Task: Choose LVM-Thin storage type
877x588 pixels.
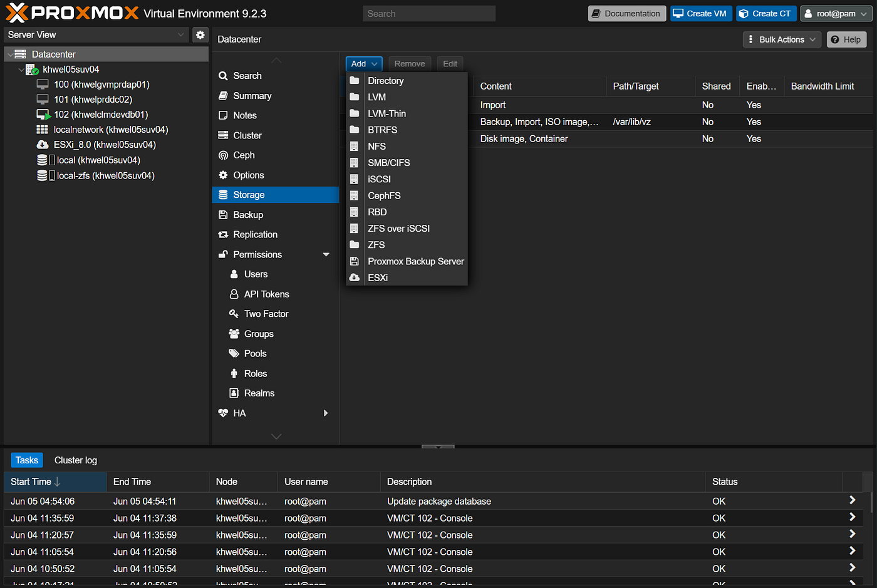Action: click(x=407, y=113)
